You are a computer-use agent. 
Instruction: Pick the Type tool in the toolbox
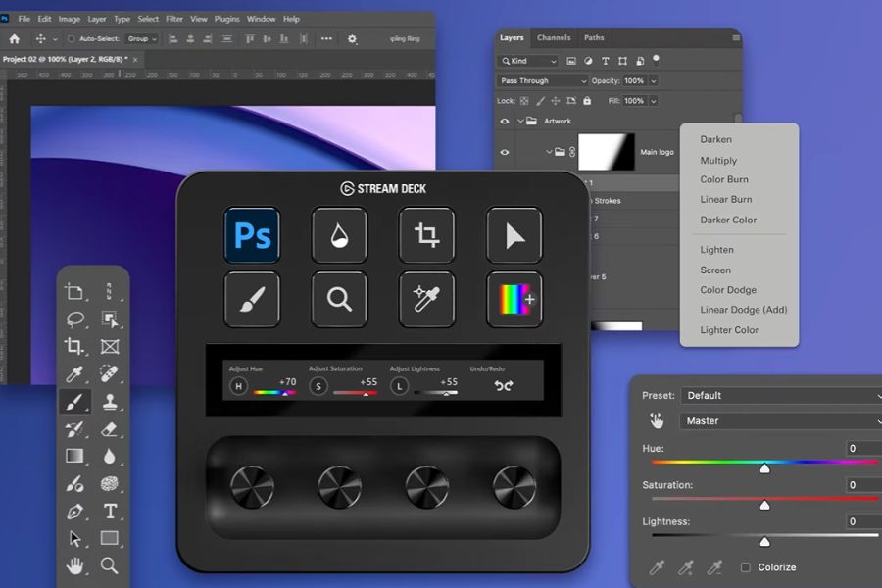tap(110, 511)
